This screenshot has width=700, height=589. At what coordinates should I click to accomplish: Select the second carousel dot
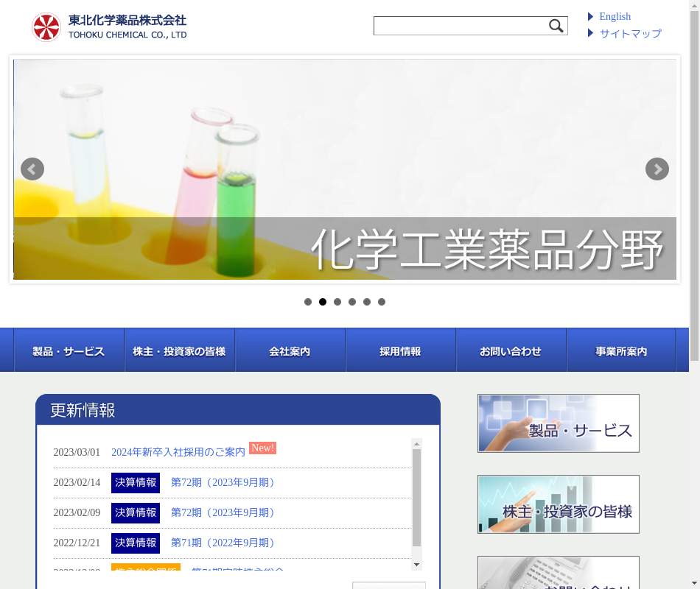click(323, 302)
